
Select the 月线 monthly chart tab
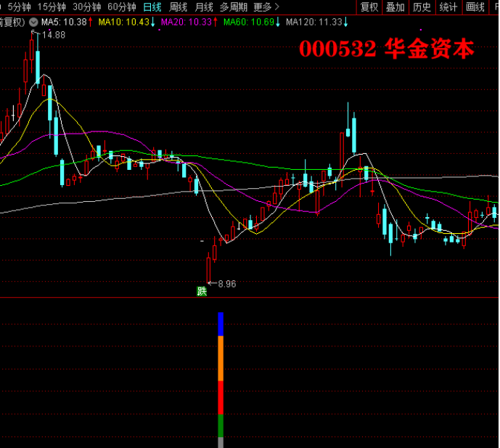pos(204,7)
